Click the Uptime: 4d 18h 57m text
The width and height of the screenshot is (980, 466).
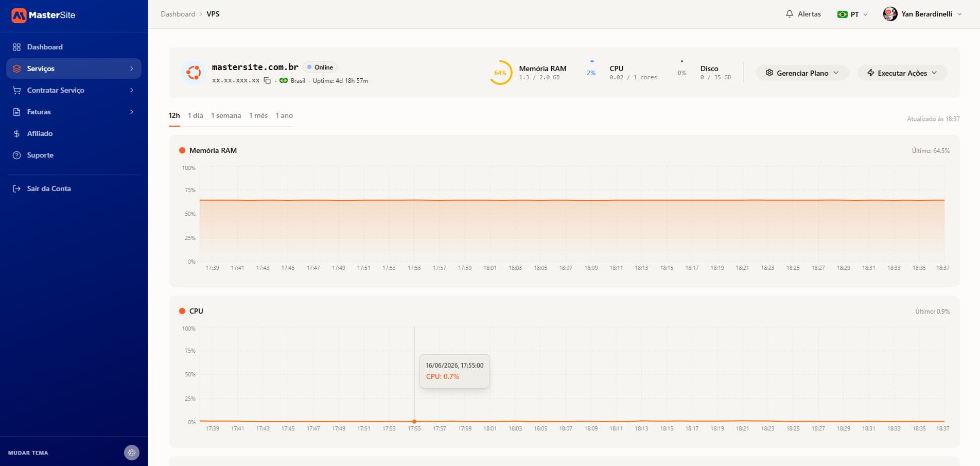click(341, 81)
